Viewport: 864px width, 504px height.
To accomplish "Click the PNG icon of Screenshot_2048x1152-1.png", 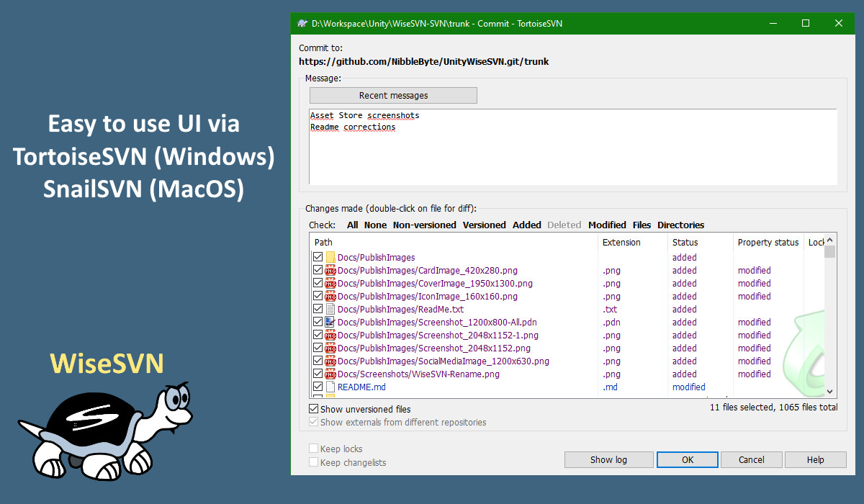I will pos(330,336).
